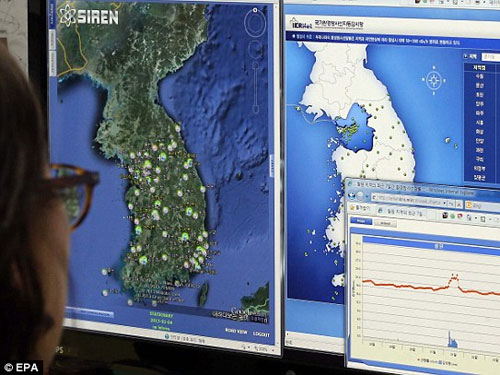Viewport: 500px width, 375px height.
Task: Select the blue active chart tab
Action: click(361, 221)
